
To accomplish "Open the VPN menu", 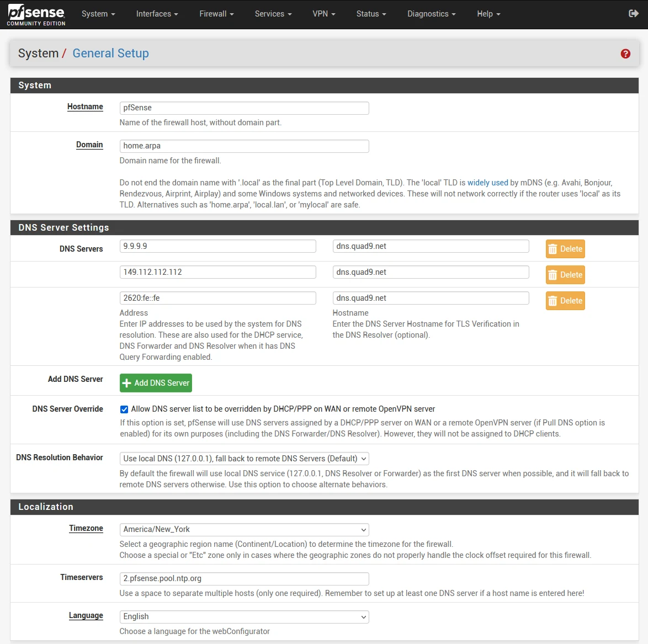I will [323, 14].
